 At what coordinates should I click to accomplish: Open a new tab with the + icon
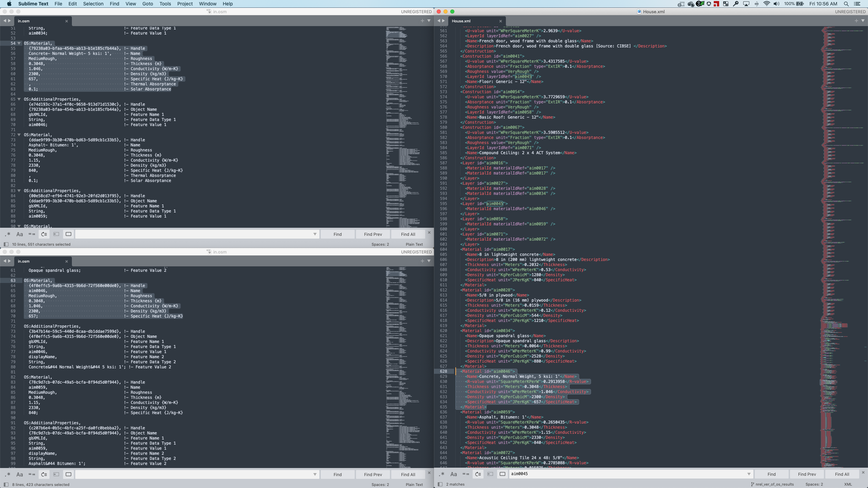pyautogui.click(x=422, y=20)
